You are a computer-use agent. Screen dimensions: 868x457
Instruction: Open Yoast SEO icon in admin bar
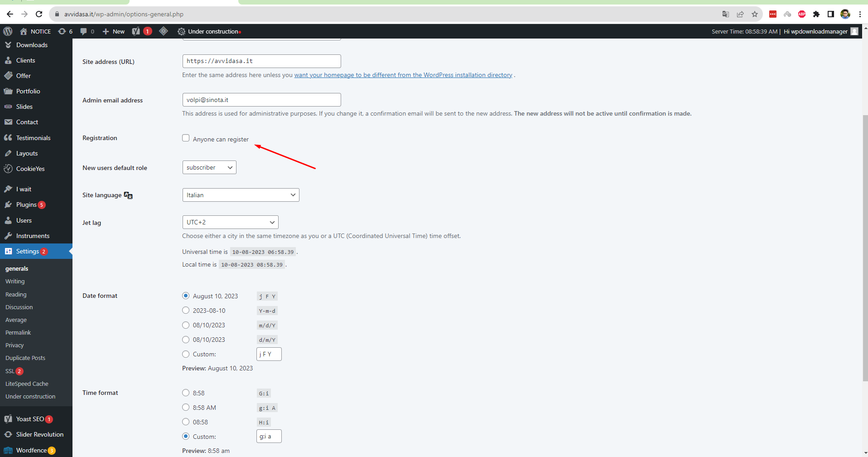(x=136, y=31)
